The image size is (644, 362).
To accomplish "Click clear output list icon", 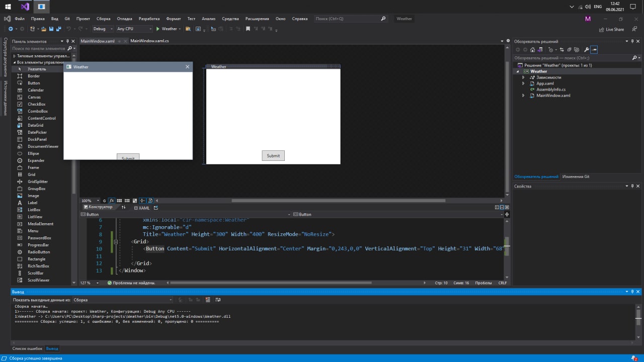I will 207,300.
